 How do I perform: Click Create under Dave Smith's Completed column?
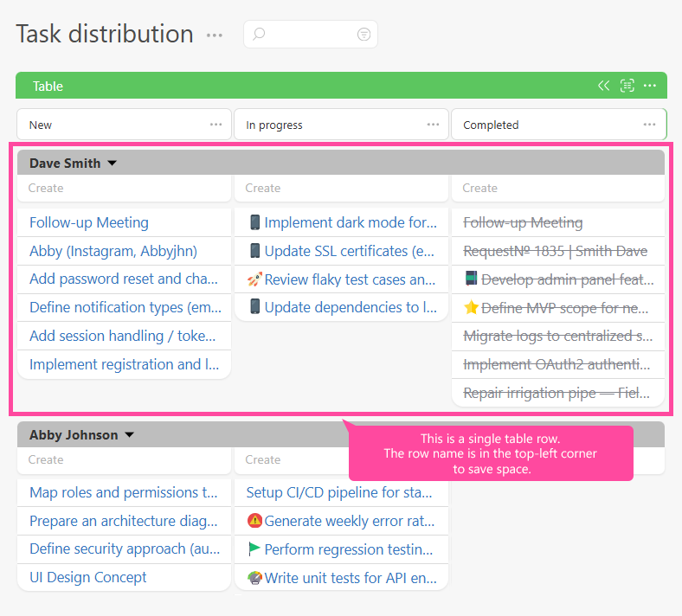pyautogui.click(x=479, y=188)
